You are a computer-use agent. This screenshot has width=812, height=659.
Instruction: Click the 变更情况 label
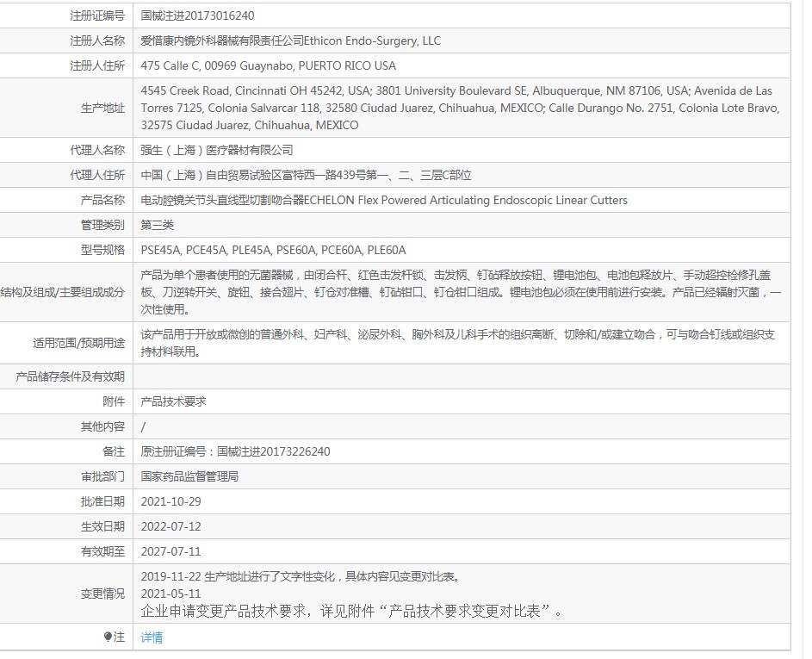coord(102,594)
